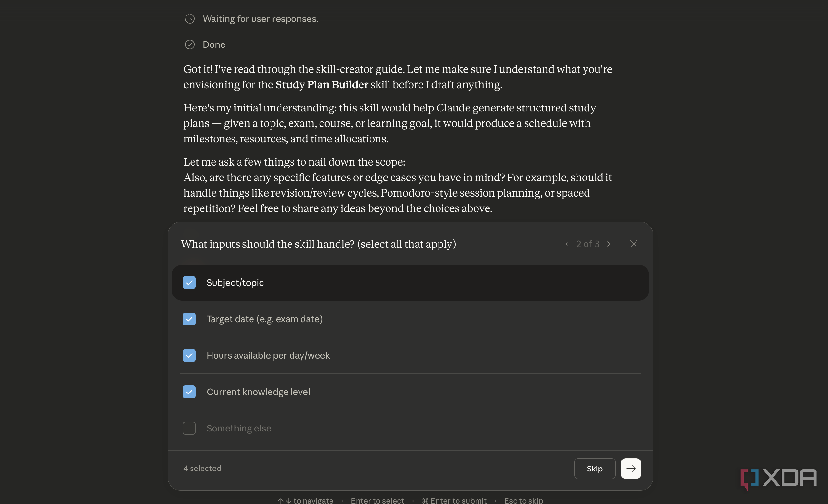Click the checkmark circle icon next to Done
The height and width of the screenshot is (504, 828).
click(190, 45)
